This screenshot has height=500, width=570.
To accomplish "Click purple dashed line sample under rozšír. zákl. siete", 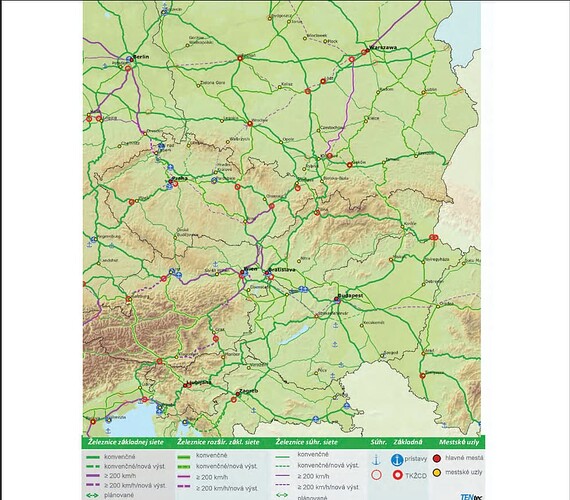I will coord(184,486).
